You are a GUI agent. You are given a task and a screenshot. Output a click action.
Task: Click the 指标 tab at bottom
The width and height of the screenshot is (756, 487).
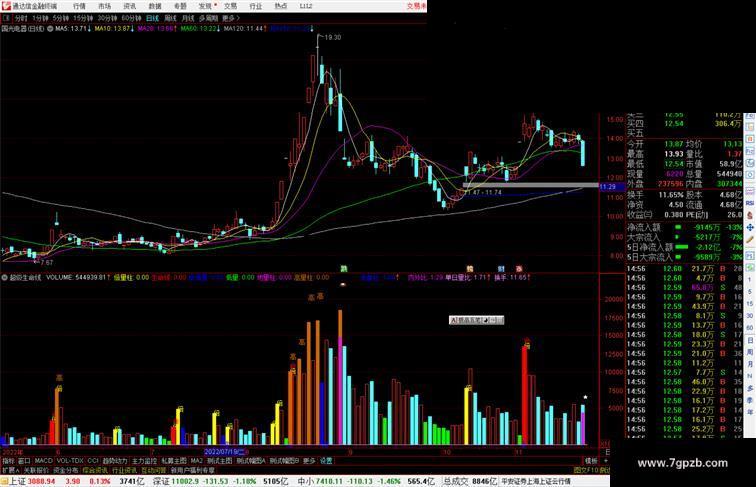point(8,461)
